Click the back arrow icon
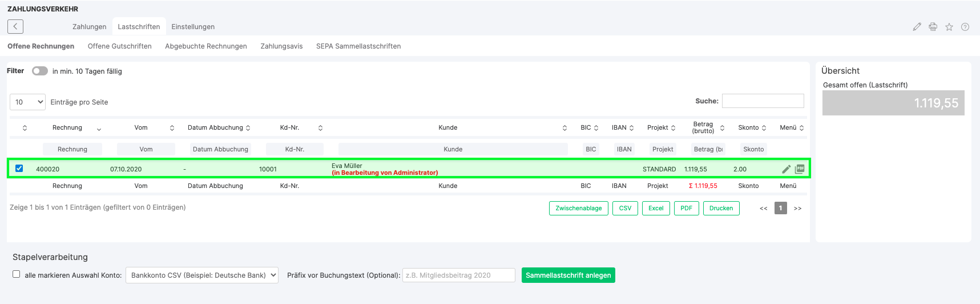The width and height of the screenshot is (980, 304). coord(15,26)
